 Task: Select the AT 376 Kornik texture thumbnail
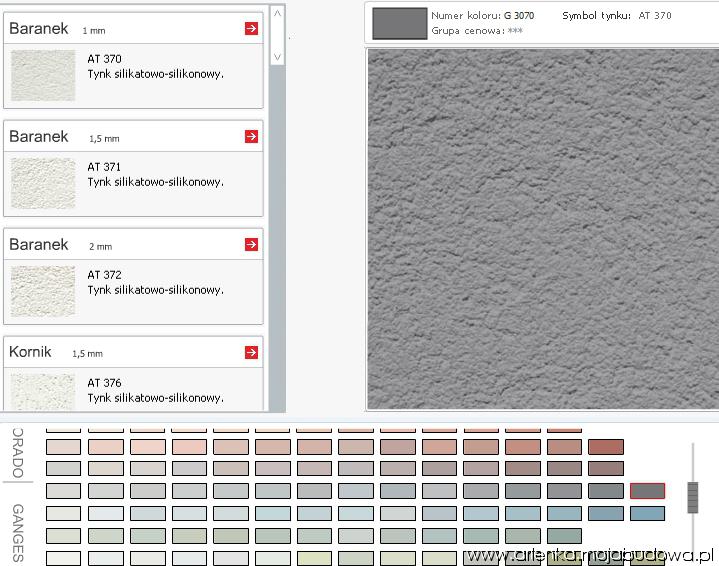43,390
